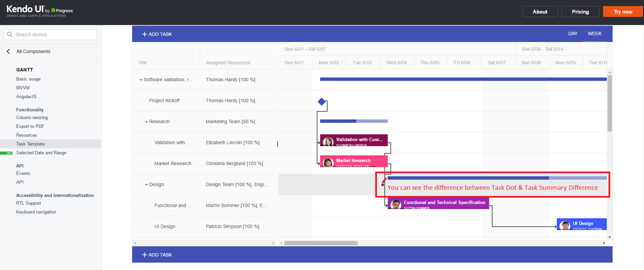Open the API demo link below Events
Image resolution: width=644 pixels, height=270 pixels.
tap(20, 182)
